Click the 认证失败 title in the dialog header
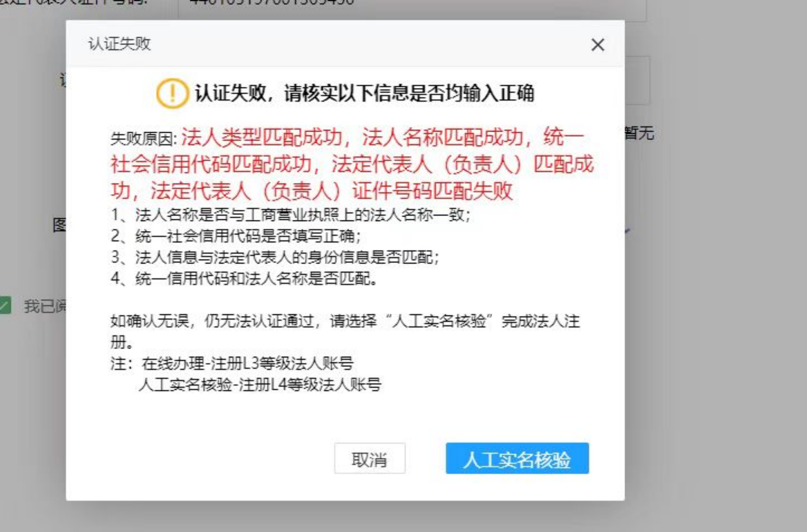 coord(119,44)
